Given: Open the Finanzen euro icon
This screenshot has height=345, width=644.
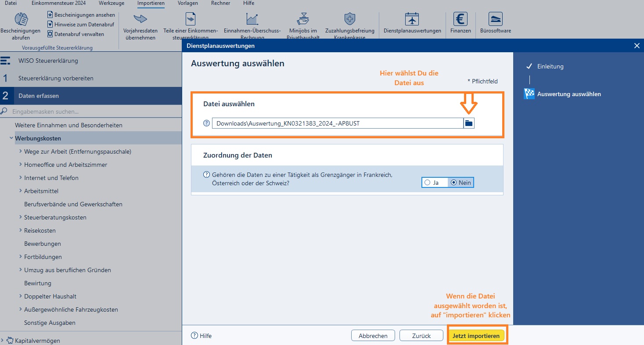Looking at the screenshot, I should 461,19.
